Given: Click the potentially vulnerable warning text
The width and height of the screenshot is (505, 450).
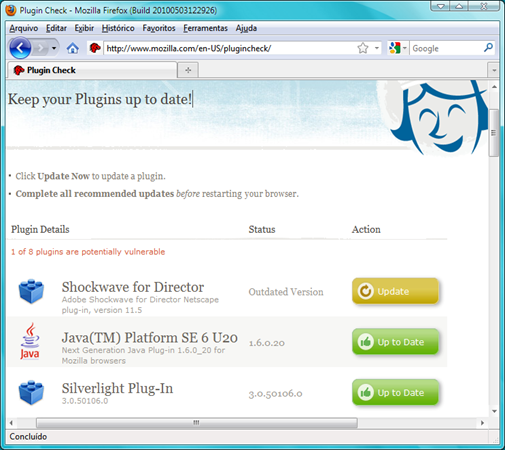Looking at the screenshot, I should [x=88, y=252].
